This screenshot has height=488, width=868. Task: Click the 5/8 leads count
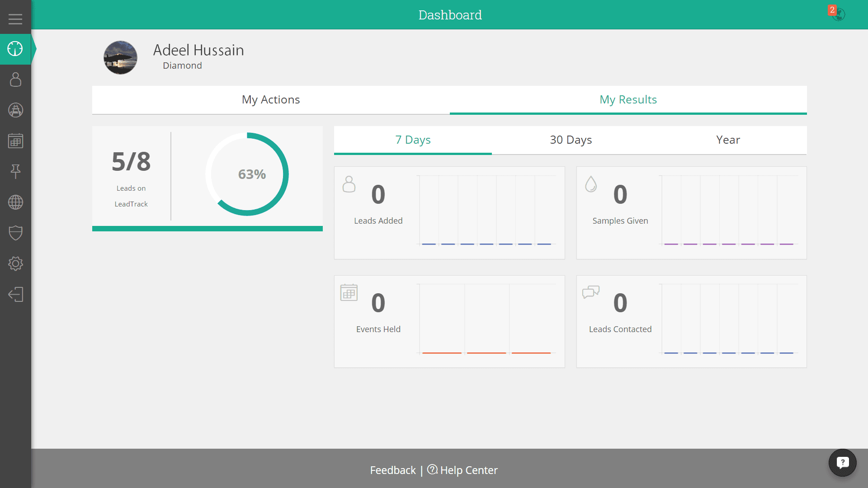click(131, 161)
